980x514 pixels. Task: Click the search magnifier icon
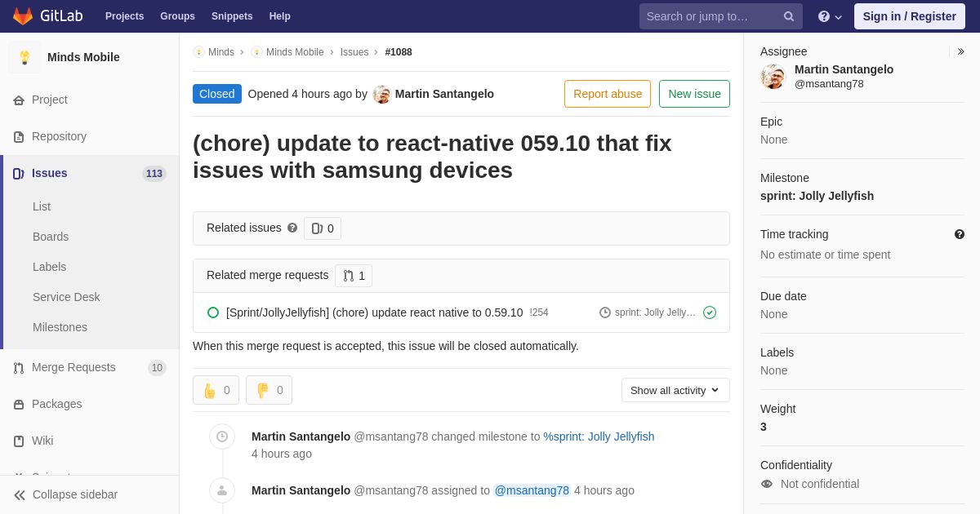click(x=789, y=16)
